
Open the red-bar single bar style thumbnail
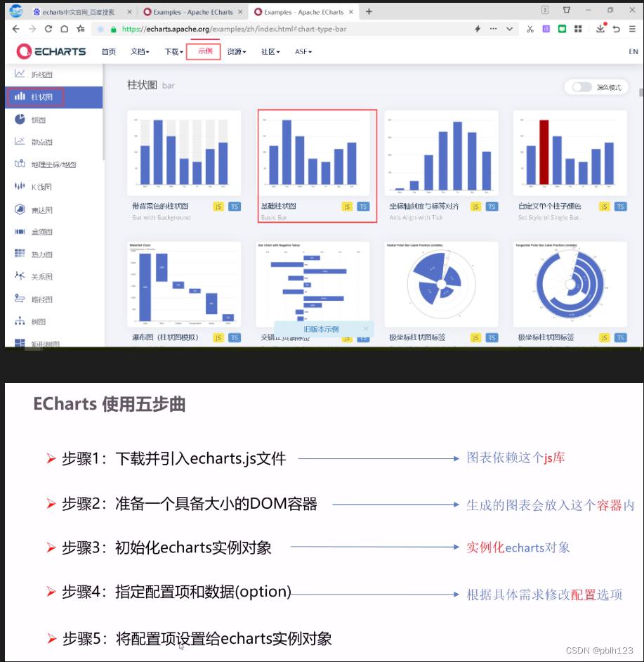[570, 153]
